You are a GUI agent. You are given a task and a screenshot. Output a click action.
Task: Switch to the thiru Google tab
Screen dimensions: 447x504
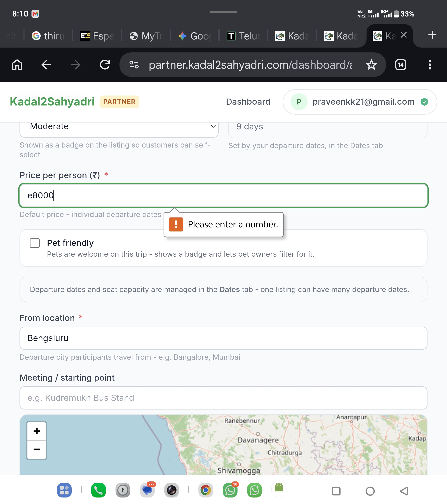click(x=48, y=36)
